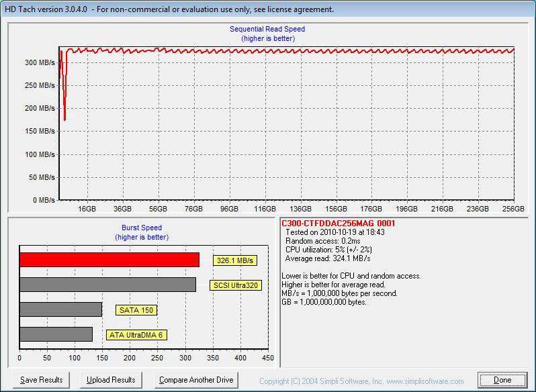This screenshot has width=536, height=392.
Task: Click the 'Tested on 2010-10-19 at 18:43' line
Action: click(335, 232)
